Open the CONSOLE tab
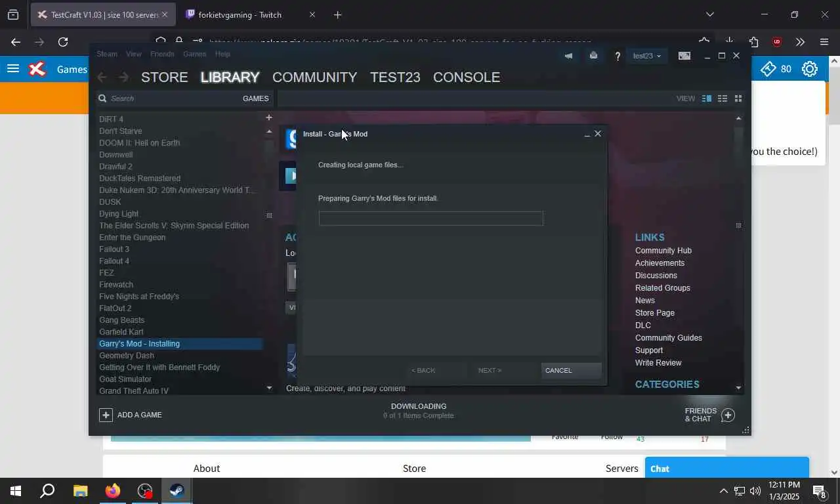840x504 pixels. (467, 77)
